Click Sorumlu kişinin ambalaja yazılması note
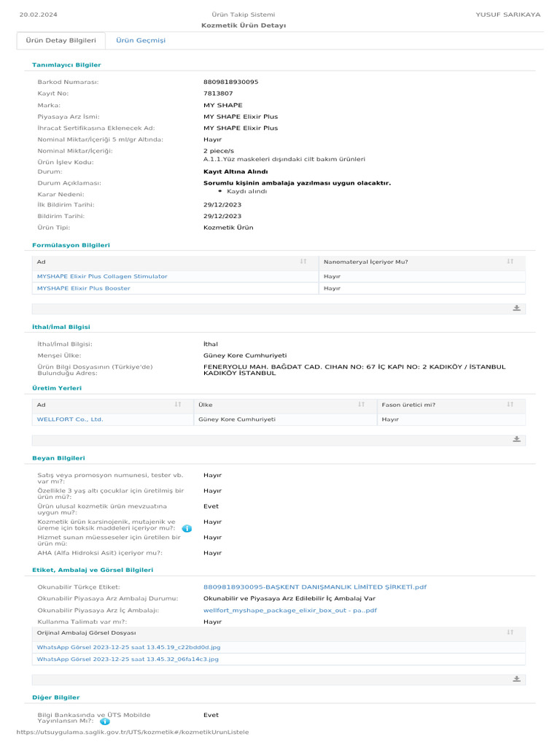This screenshot has width=560, height=747. 297,183
